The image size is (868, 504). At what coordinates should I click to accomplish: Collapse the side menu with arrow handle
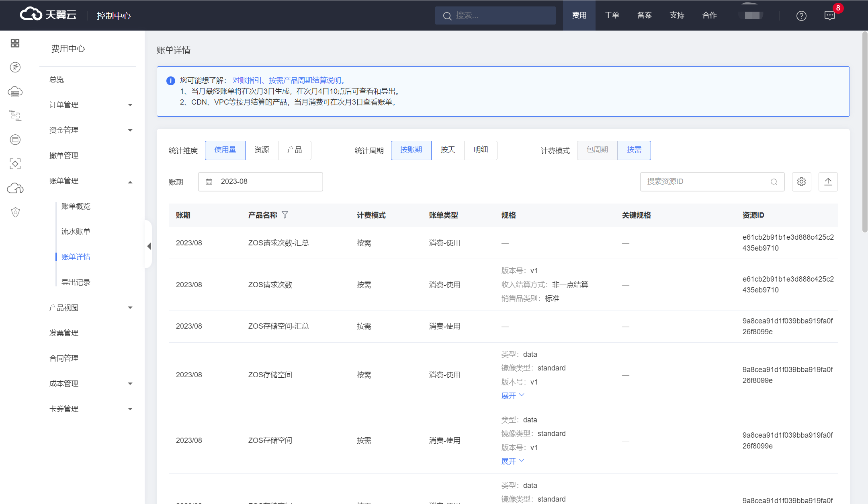(x=149, y=246)
